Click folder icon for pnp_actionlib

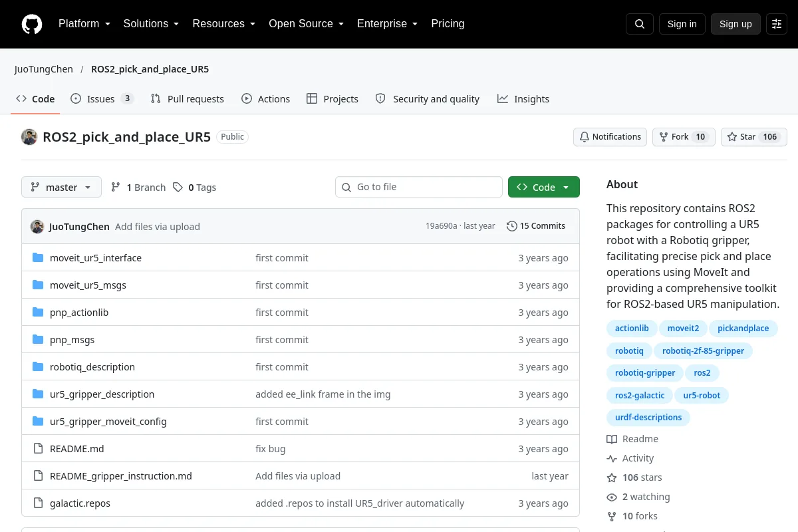point(38,313)
